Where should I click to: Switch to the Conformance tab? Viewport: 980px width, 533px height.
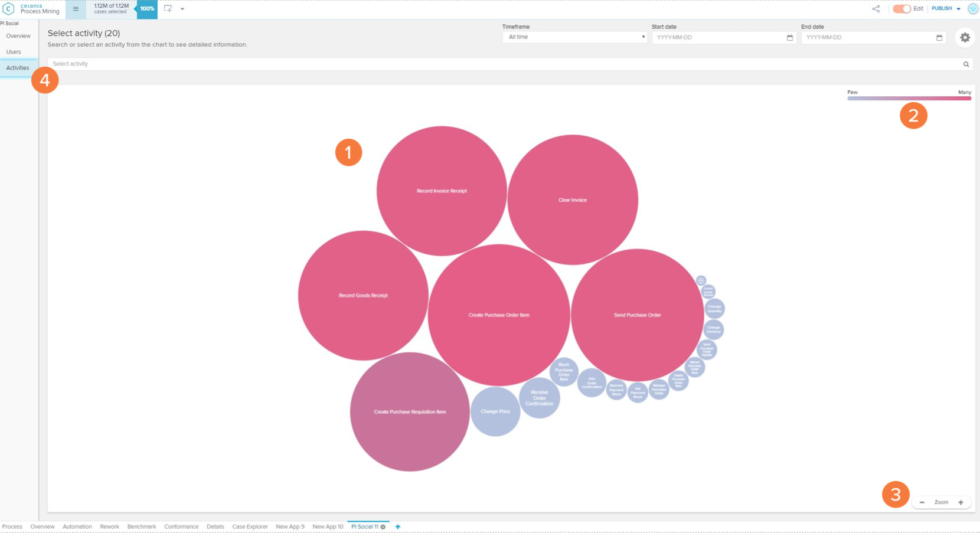pyautogui.click(x=181, y=527)
